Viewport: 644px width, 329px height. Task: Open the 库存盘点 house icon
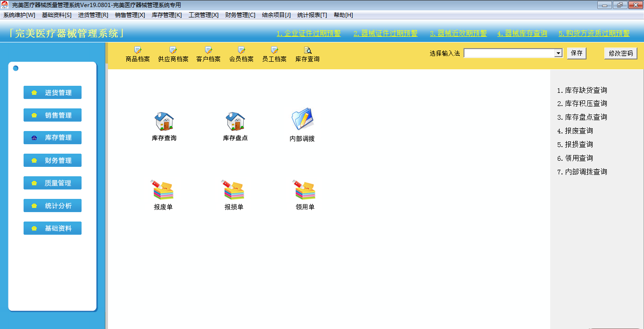235,122
